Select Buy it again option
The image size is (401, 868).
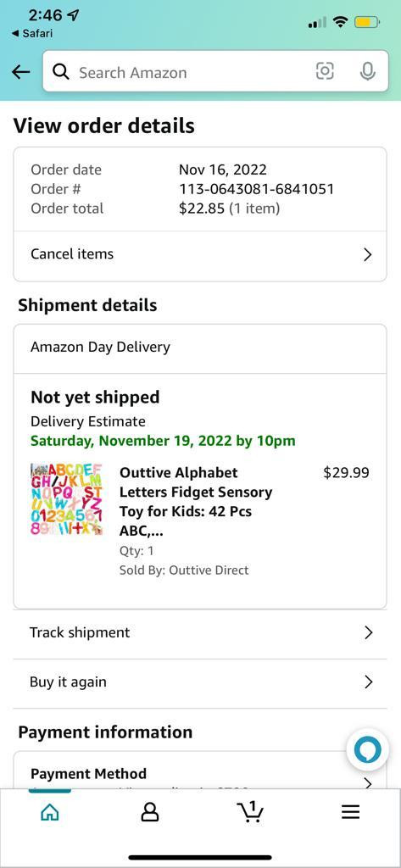coord(200,682)
